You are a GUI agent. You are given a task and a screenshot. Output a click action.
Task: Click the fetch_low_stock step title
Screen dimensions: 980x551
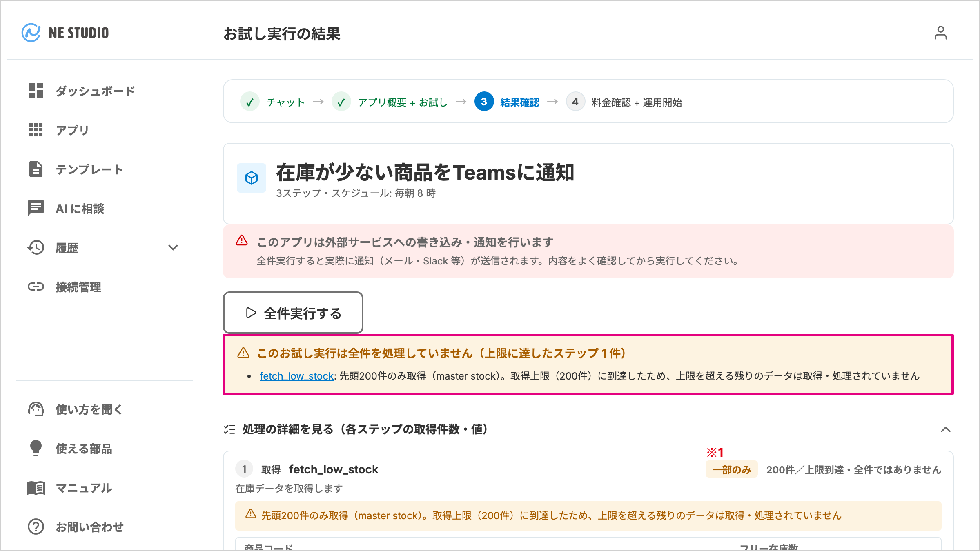[334, 469]
